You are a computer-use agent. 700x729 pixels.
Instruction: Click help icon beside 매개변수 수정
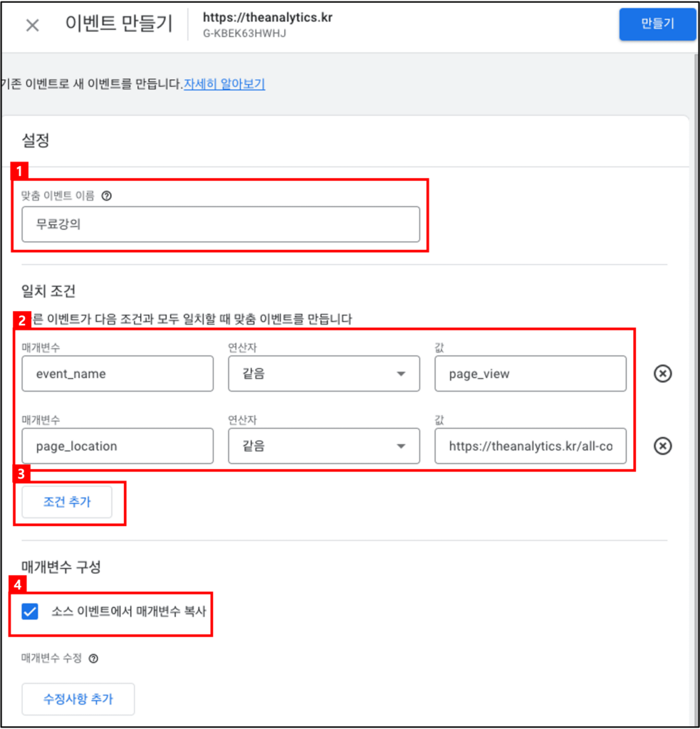[93, 659]
